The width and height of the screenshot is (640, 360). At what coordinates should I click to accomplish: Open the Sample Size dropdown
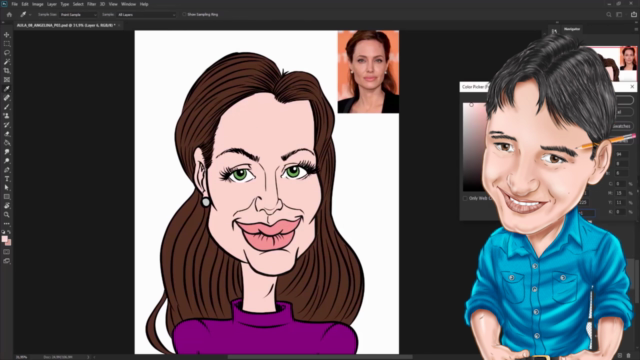[78, 15]
